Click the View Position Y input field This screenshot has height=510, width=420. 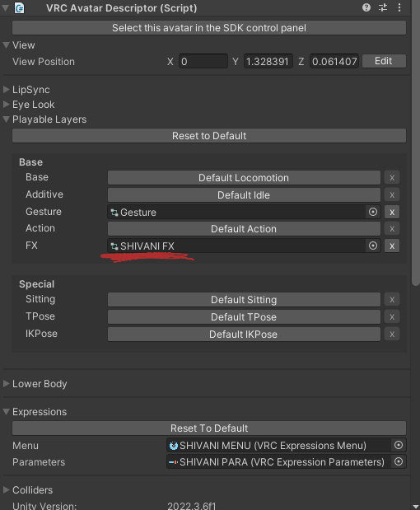[268, 61]
